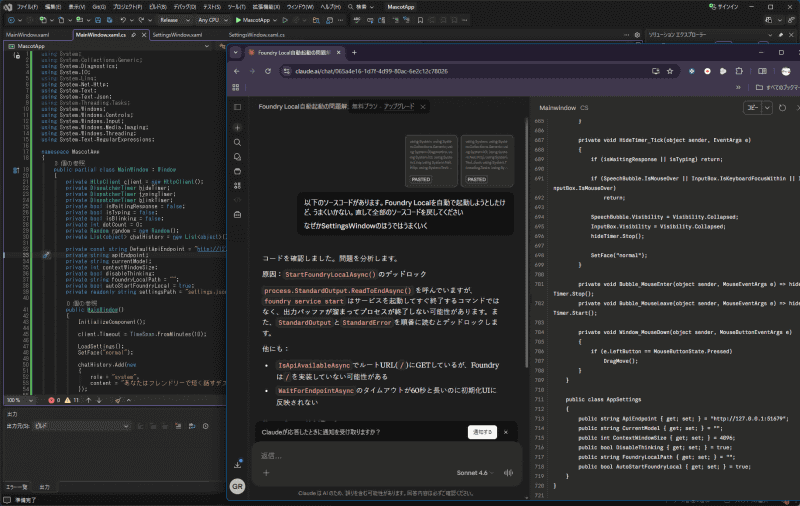Add attachment with plus in message box
800x506 pixels.
pyautogui.click(x=266, y=473)
